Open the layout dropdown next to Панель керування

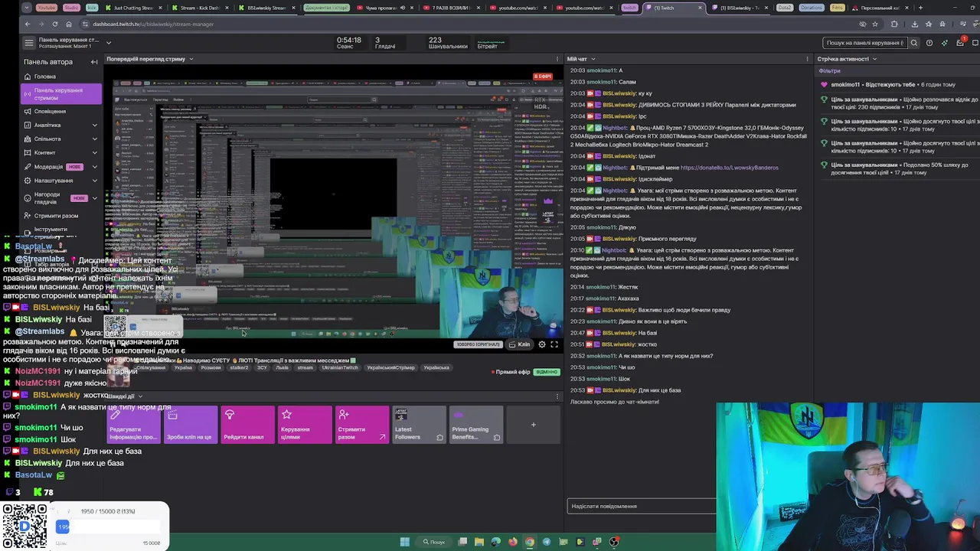click(x=109, y=43)
